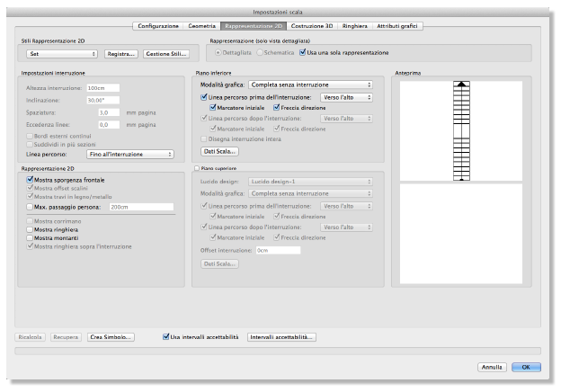Open Piano inferiore dopo l'interruzione Verso l'alto dropdown
The image size is (561, 392).
point(346,119)
